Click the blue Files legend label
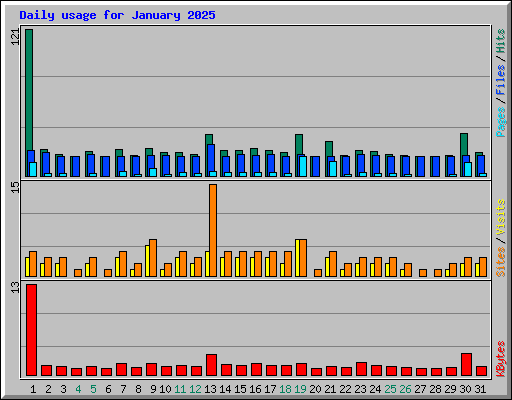The image size is (512, 400). point(501,80)
